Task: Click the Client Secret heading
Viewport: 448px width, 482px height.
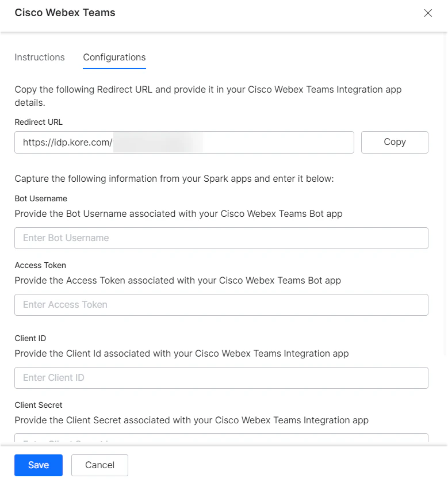Action: click(x=38, y=405)
